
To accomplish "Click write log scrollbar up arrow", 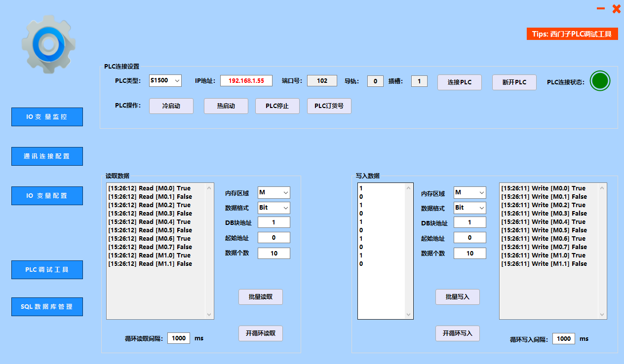I will click(x=602, y=188).
